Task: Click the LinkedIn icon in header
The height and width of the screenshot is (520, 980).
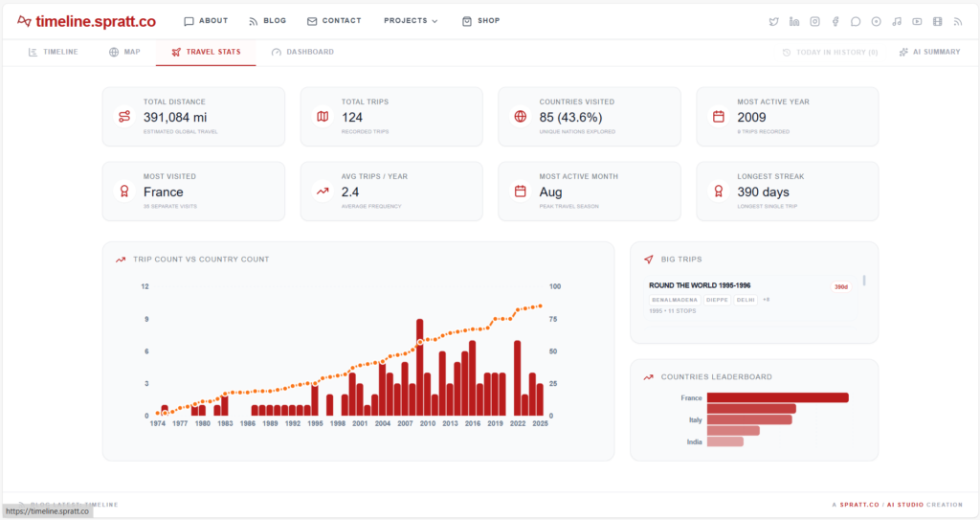Action: 794,21
